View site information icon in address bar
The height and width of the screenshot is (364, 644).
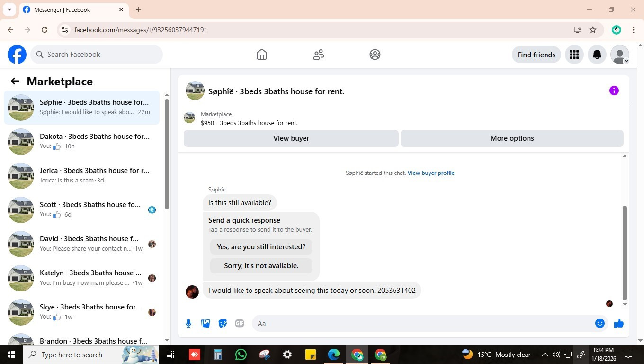click(x=65, y=30)
